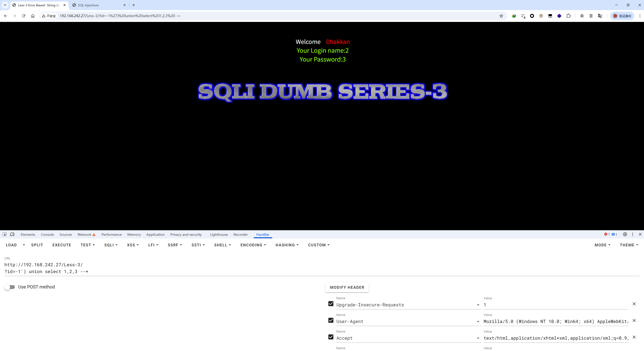Image resolution: width=644 pixels, height=351 pixels.
Task: Uncheck the User-Agent header checkbox
Action: point(331,320)
